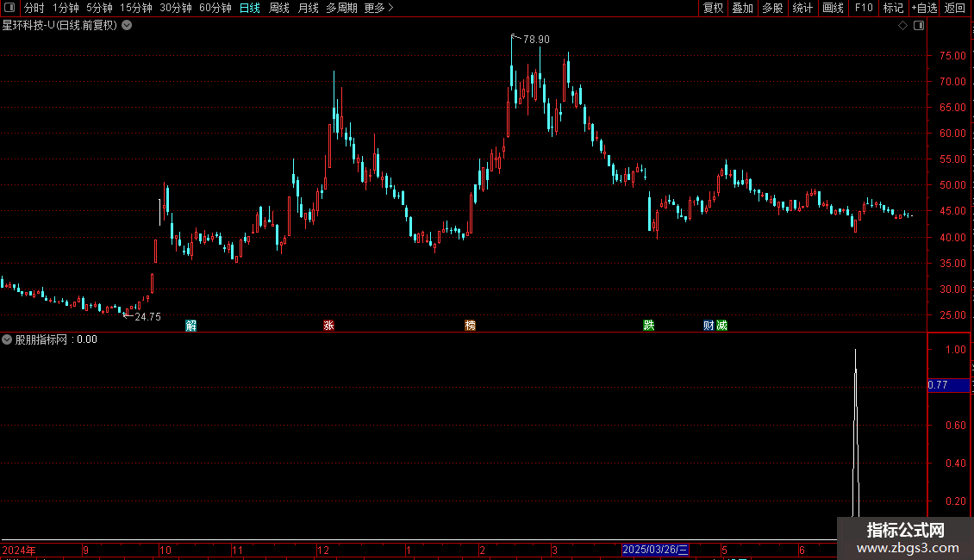Screen dimensions: 974x560
Task: Select the 60分钟 period tab
Action: (215, 8)
